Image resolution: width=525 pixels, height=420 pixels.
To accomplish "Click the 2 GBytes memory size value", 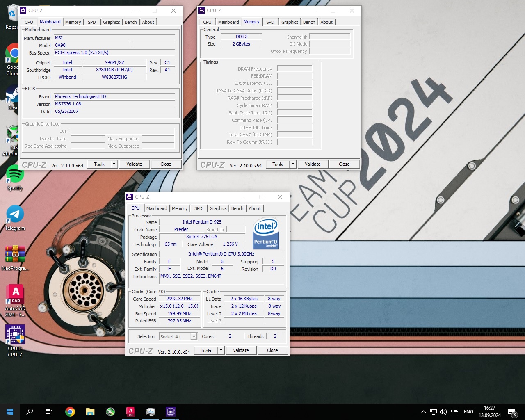I will pos(241,44).
